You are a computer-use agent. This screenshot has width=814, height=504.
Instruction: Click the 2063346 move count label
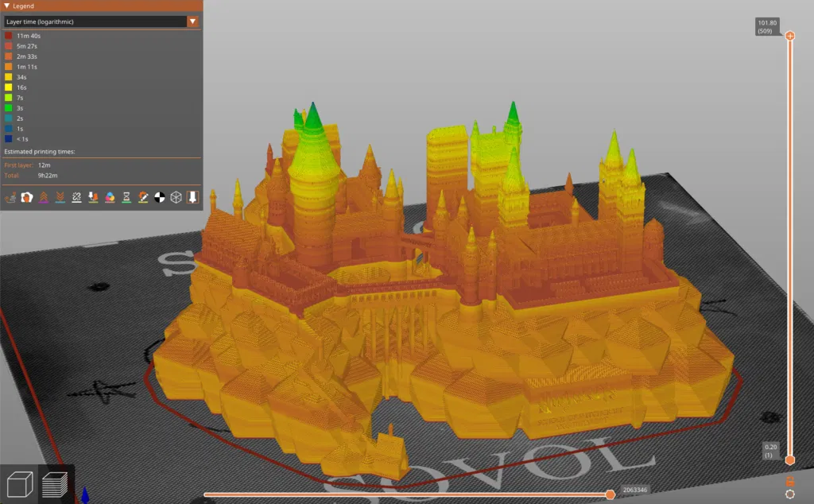tap(634, 490)
